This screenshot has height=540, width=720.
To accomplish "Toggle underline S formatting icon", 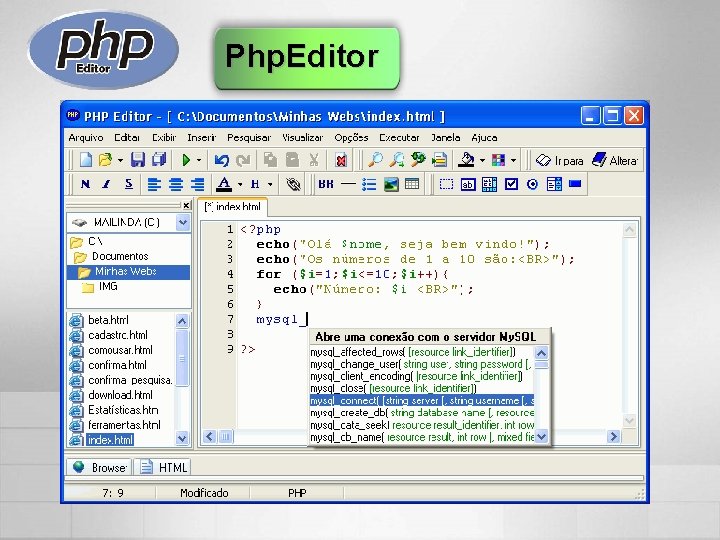I will (x=129, y=184).
